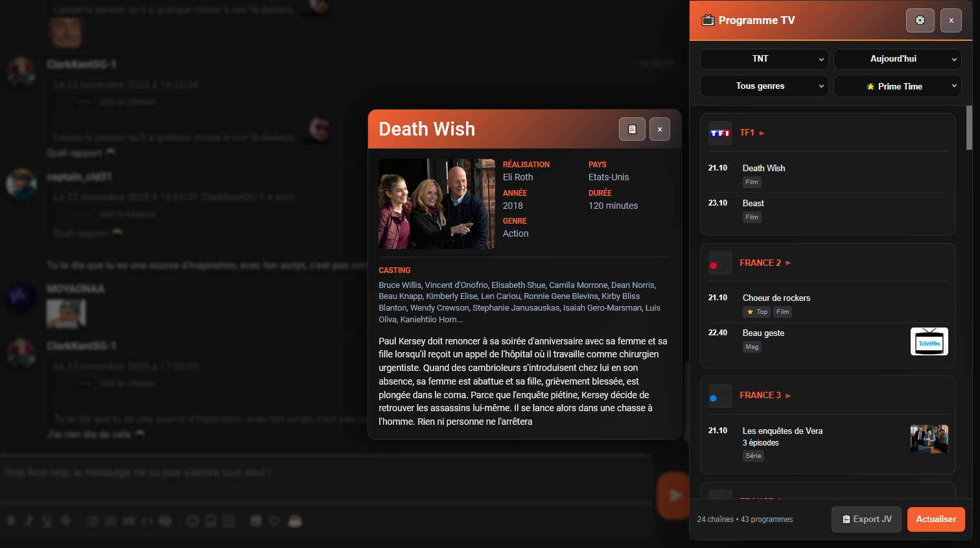Close the Death Wish details popup
Viewport: 980px width, 548px height.
click(x=660, y=129)
